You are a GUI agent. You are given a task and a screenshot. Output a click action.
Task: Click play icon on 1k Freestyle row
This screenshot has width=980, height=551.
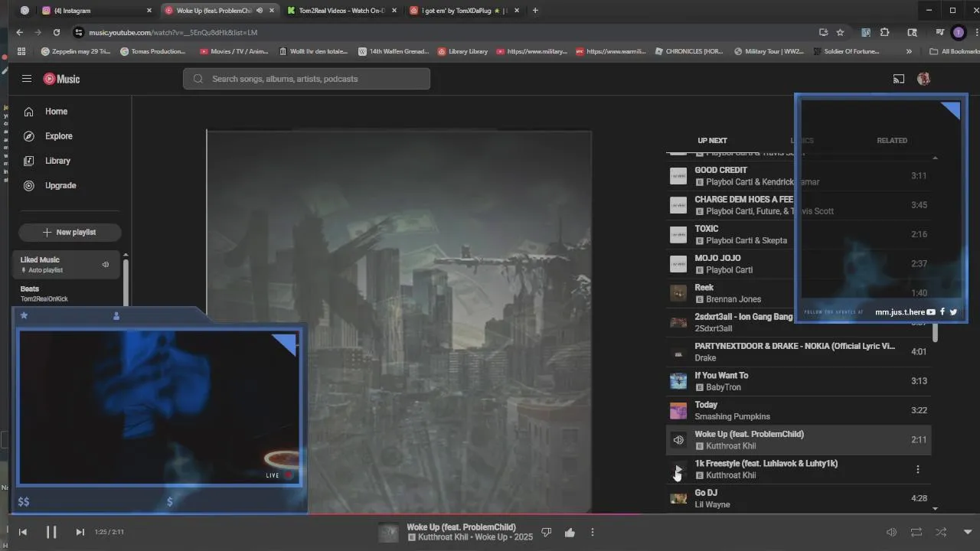click(678, 469)
